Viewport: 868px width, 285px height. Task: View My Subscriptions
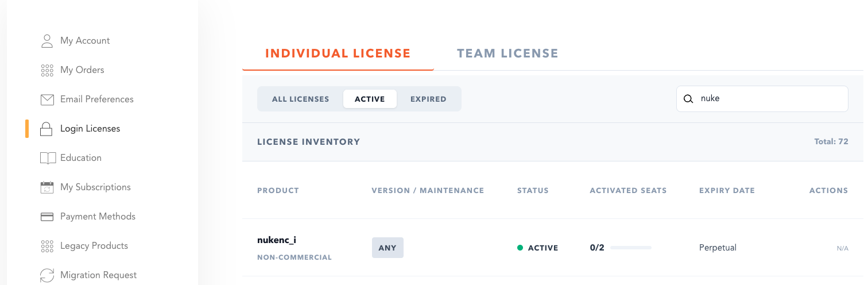click(95, 187)
